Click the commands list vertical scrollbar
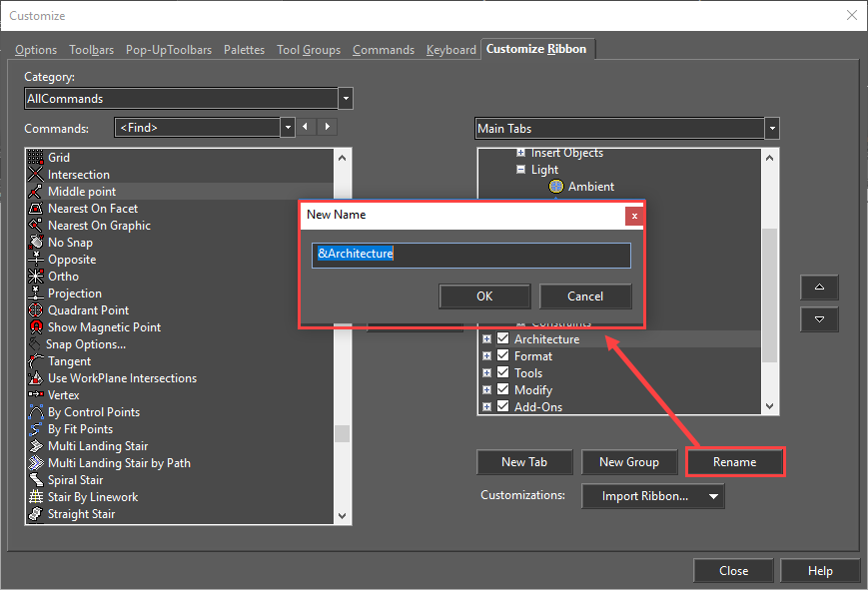The width and height of the screenshot is (868, 590). click(342, 299)
